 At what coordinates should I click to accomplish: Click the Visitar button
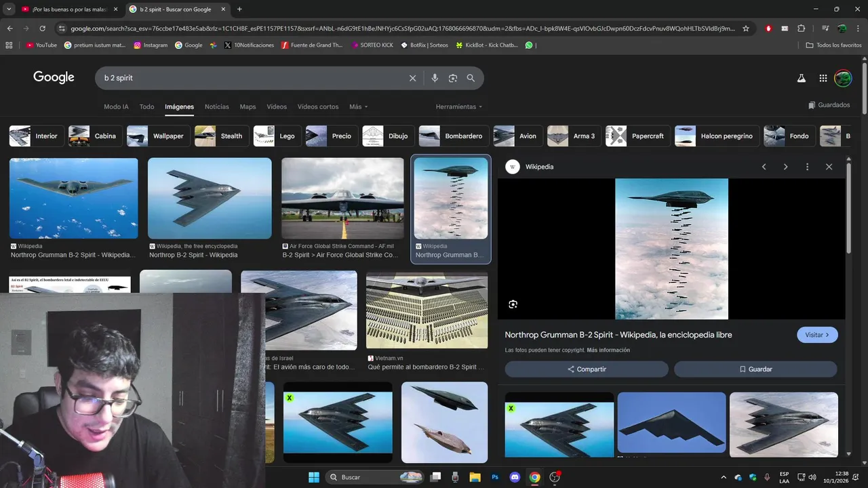[x=817, y=335]
